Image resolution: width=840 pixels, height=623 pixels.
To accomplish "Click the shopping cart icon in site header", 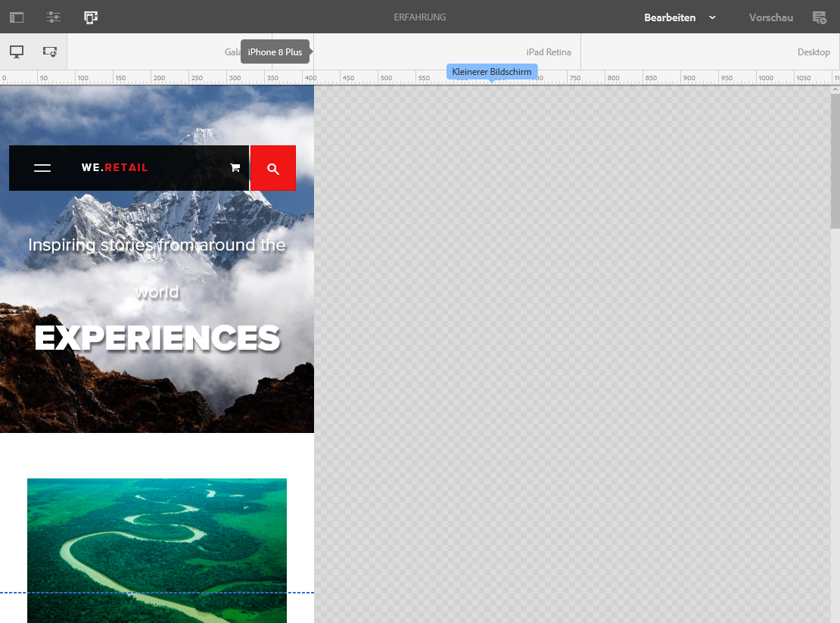I will pos(235,167).
